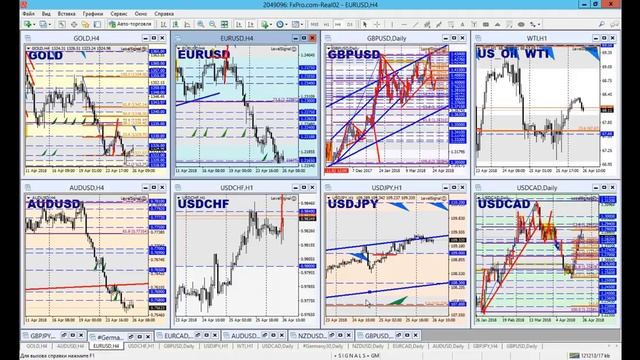The height and width of the screenshot is (360, 640).
Task: Switch chart to bar chart style
Action: coord(163,24)
